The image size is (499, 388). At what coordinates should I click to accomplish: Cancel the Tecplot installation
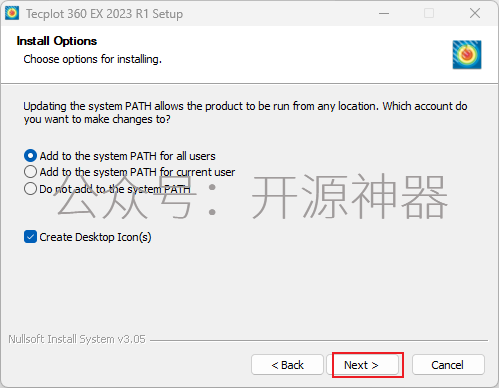[448, 365]
